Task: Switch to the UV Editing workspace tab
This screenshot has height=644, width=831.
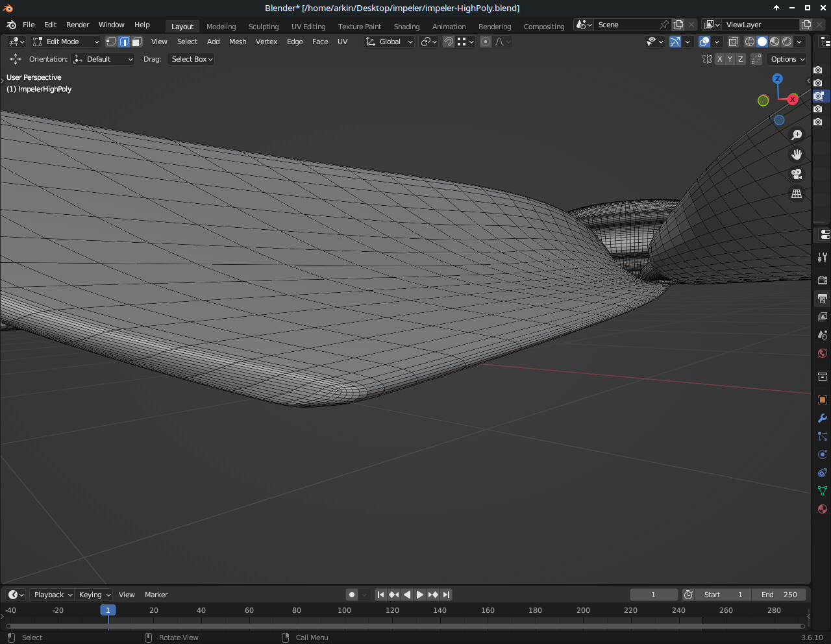Action: point(308,27)
